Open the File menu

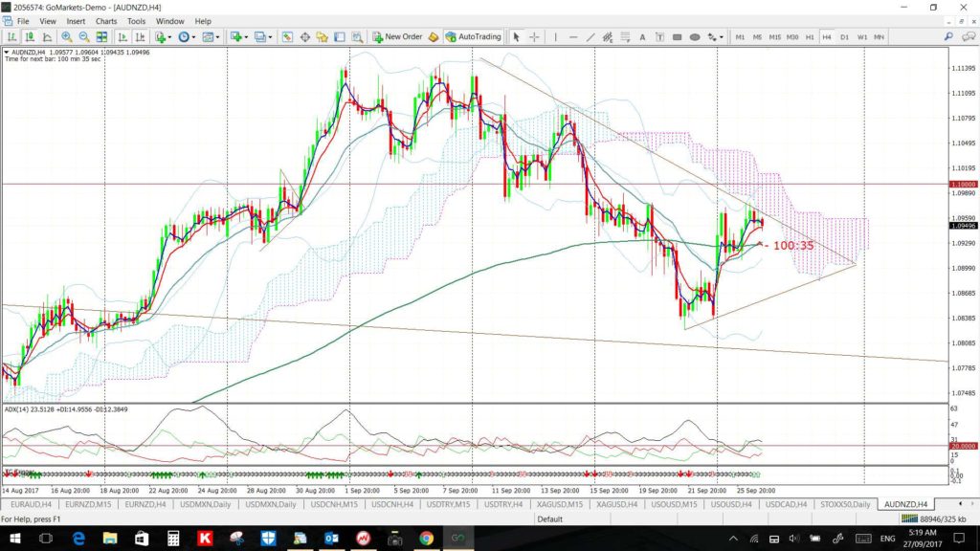[x=23, y=21]
